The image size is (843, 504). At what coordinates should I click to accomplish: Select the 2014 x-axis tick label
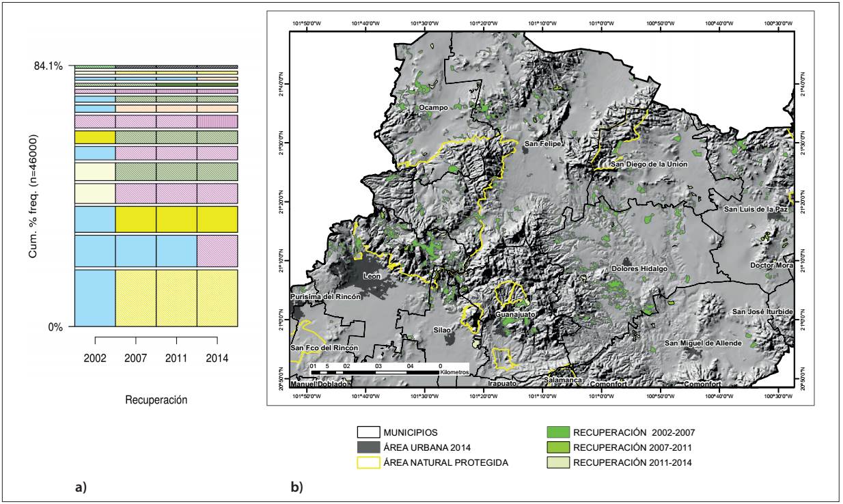(x=217, y=358)
